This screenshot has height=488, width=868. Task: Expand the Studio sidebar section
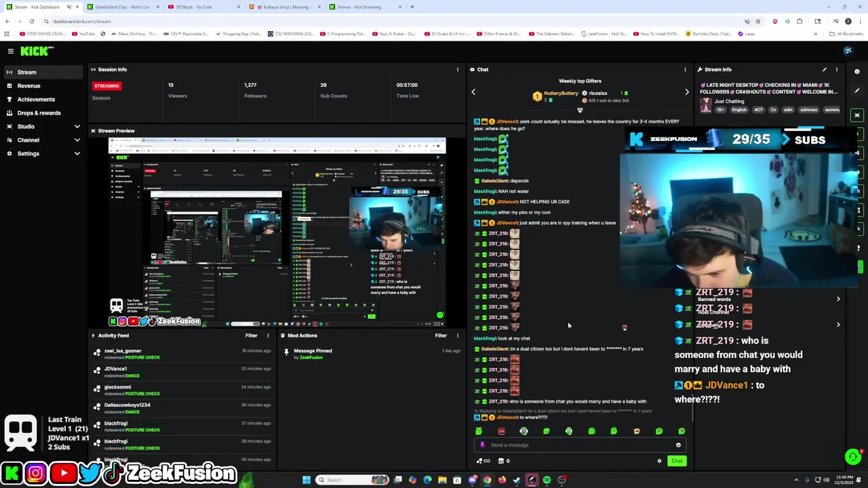tap(77, 127)
